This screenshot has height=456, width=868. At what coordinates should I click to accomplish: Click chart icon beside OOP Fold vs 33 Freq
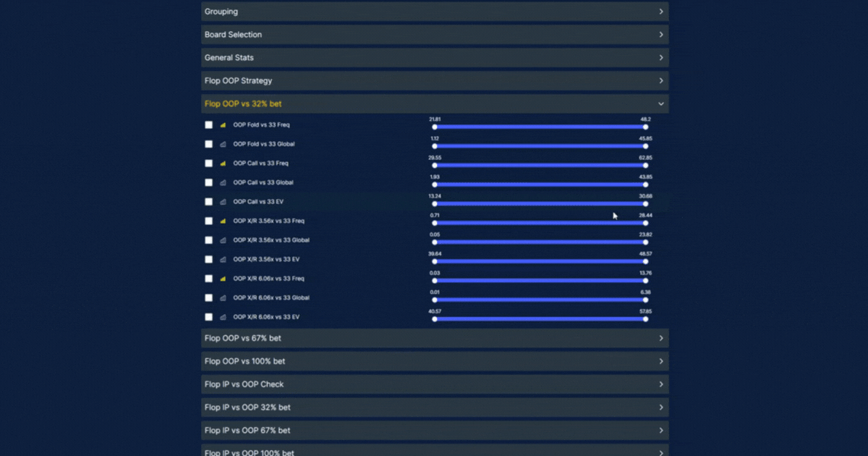(223, 125)
